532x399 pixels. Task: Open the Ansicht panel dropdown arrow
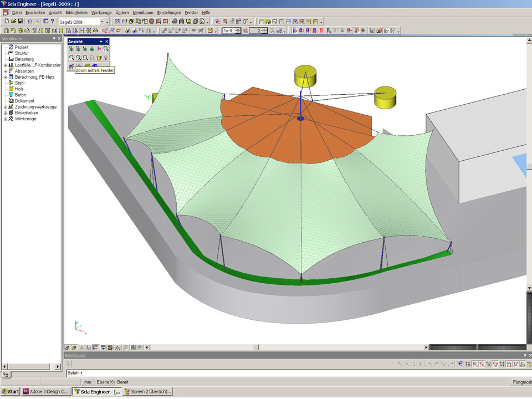click(x=100, y=42)
